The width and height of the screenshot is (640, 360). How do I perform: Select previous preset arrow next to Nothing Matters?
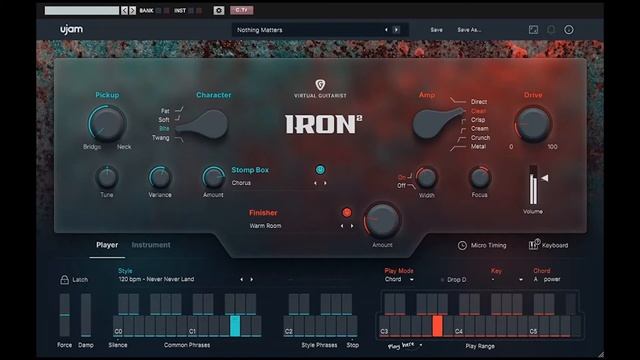(386, 30)
